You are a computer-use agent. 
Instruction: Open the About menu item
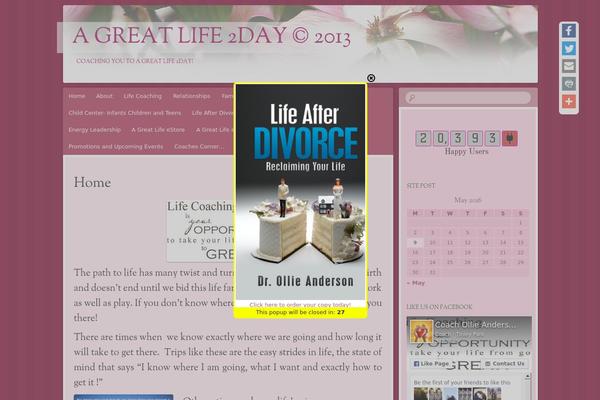[104, 96]
